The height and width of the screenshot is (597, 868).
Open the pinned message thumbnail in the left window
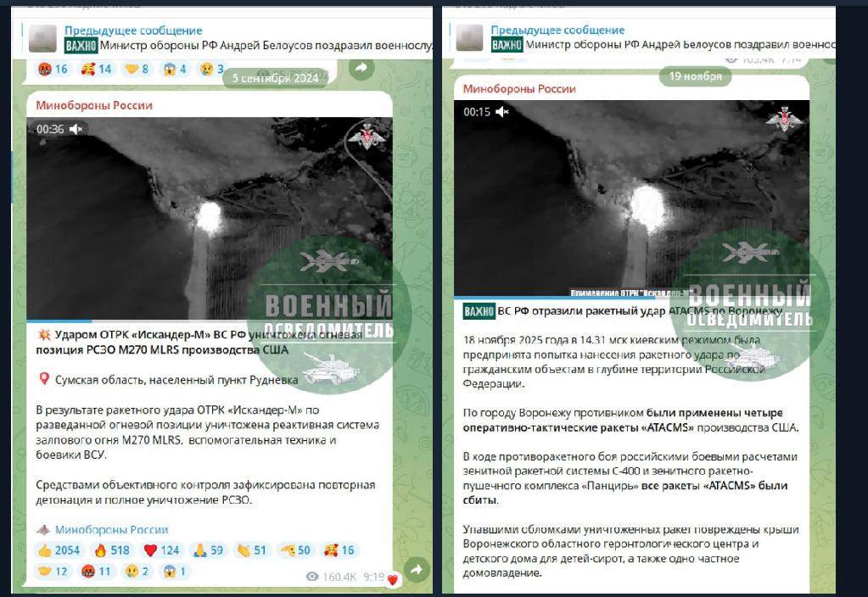coord(42,38)
